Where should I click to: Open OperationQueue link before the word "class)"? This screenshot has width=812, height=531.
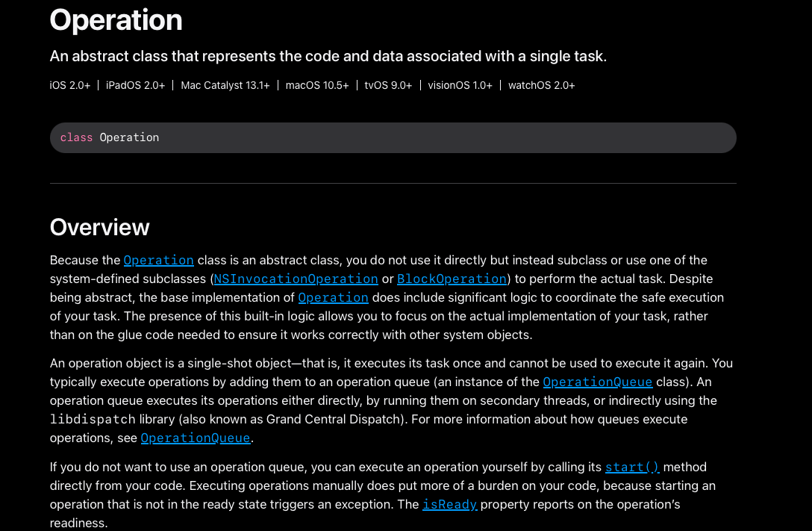[x=597, y=382]
